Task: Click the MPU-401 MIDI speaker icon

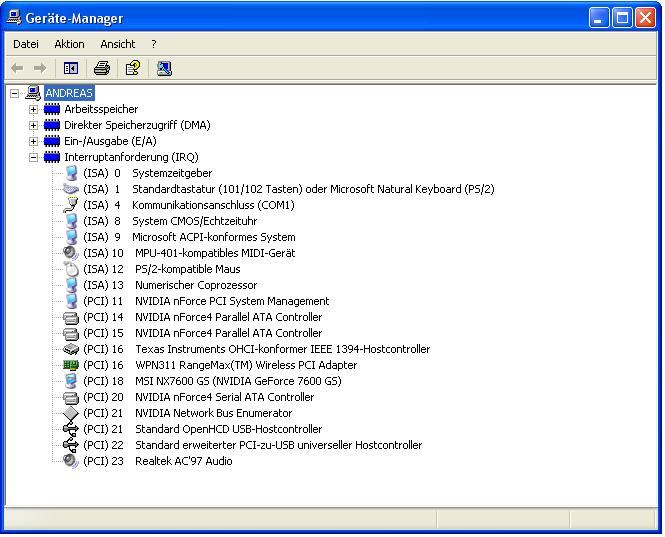Action: pyautogui.click(x=70, y=253)
